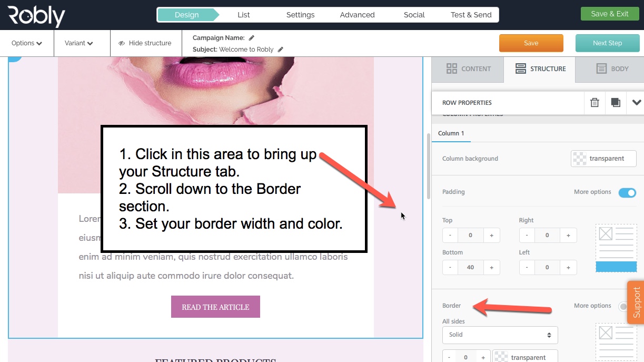Switch to the Test & Send tab
Image resolution: width=644 pixels, height=362 pixels.
(x=470, y=15)
